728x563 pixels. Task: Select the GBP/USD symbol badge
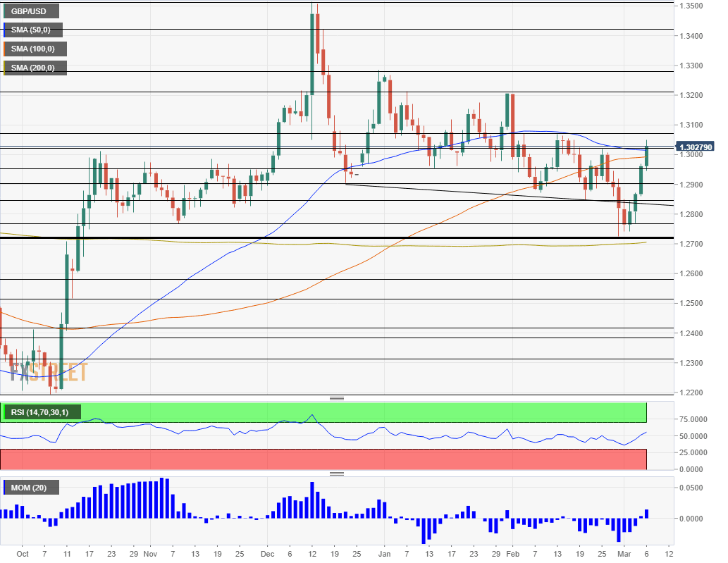coord(30,11)
